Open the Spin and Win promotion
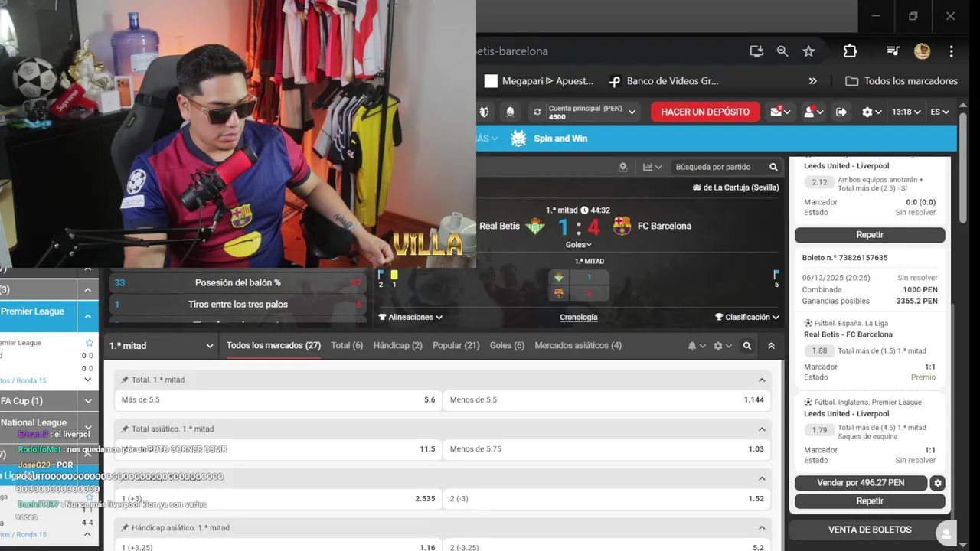The height and width of the screenshot is (551, 980). (560, 139)
